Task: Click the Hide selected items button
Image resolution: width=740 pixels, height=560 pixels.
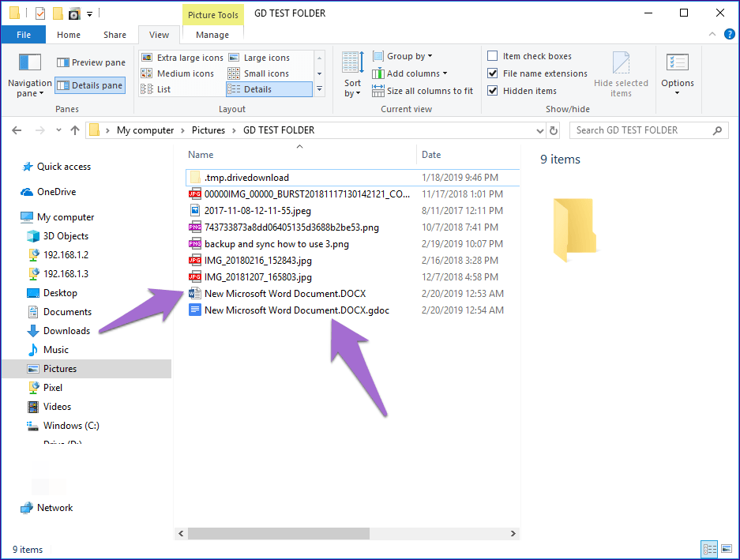Action: tap(622, 73)
